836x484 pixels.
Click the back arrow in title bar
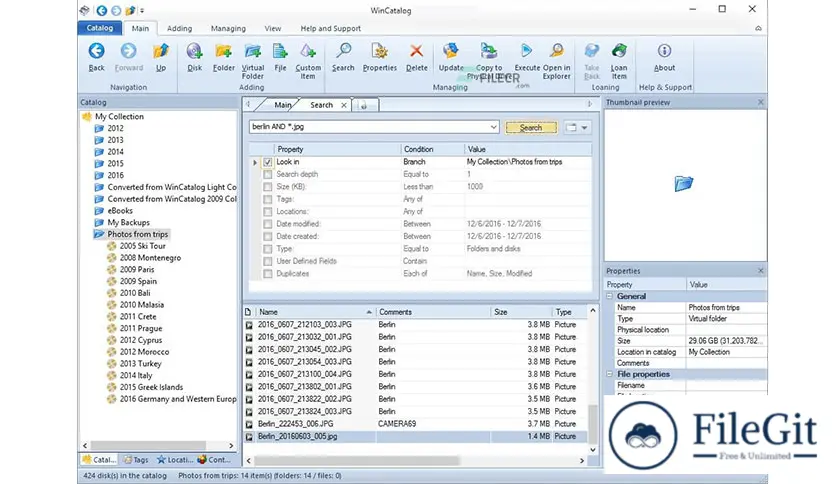pos(101,10)
